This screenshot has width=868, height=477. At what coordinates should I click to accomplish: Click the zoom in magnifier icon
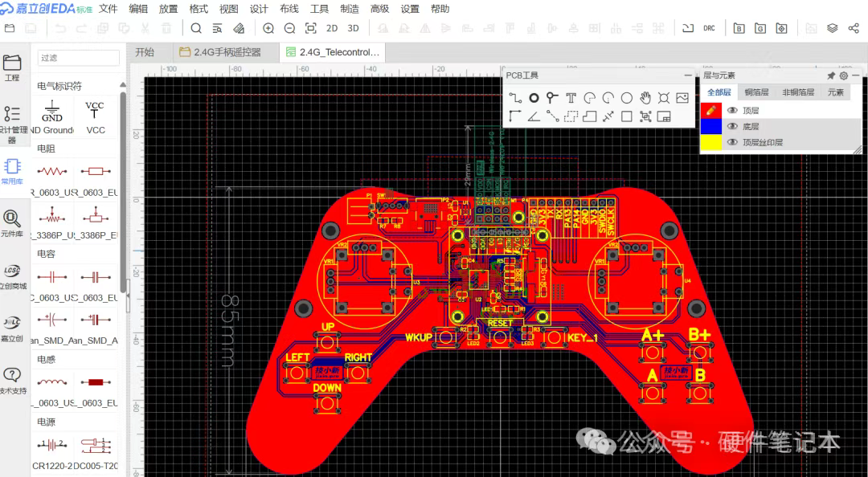click(x=268, y=28)
